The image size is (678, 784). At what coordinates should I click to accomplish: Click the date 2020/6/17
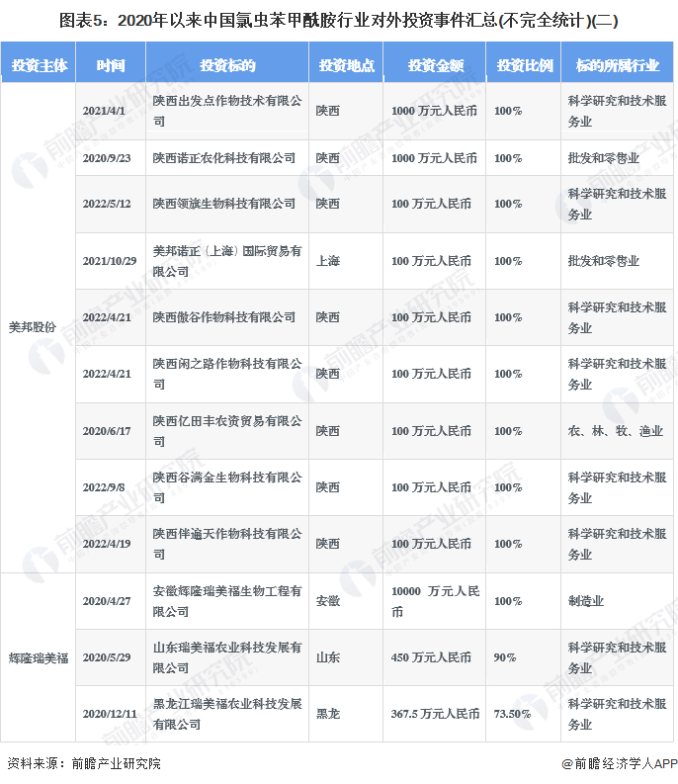[x=107, y=431]
